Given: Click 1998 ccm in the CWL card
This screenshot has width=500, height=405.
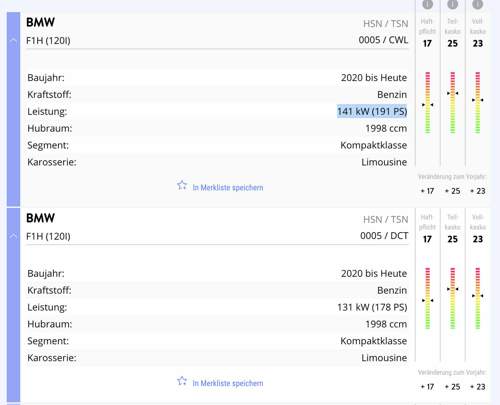Looking at the screenshot, I should tap(386, 128).
